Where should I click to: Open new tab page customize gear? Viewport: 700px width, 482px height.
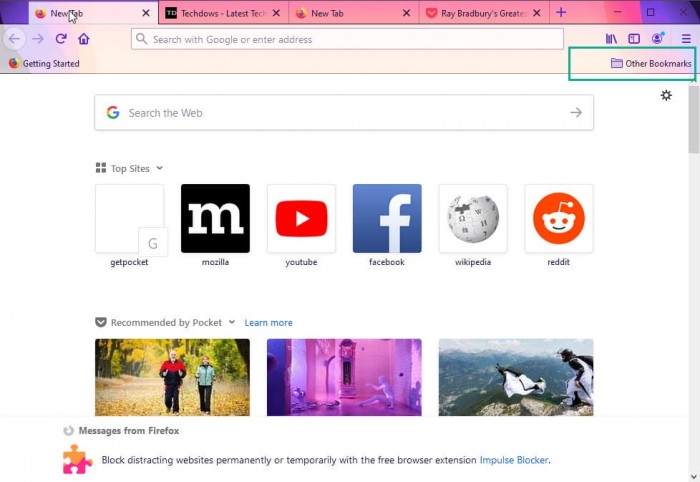(x=666, y=95)
